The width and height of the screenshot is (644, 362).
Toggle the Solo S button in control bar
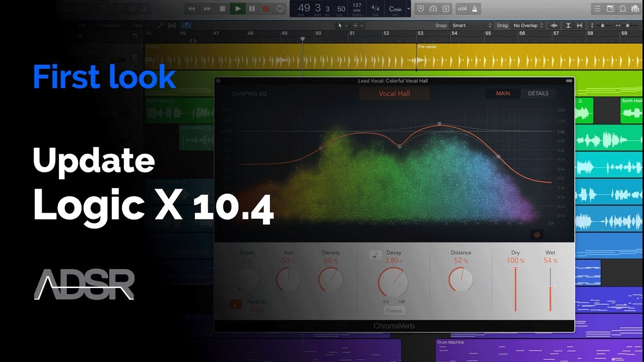(446, 9)
